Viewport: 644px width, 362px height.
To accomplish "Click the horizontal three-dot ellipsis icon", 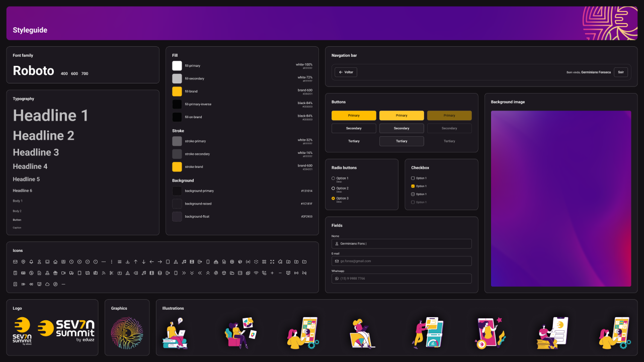I will click(x=104, y=261).
